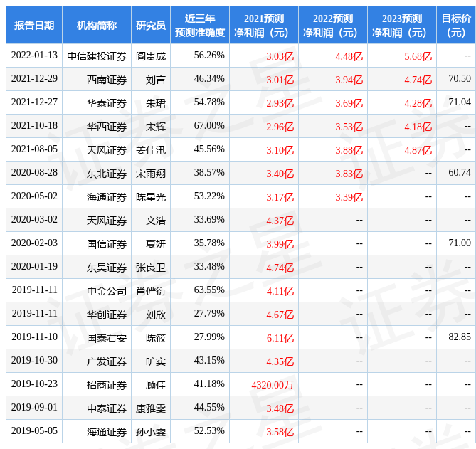Viewport: 476px width, 449px height.
Task: Select accuracy value 27.79%
Action: (209, 313)
